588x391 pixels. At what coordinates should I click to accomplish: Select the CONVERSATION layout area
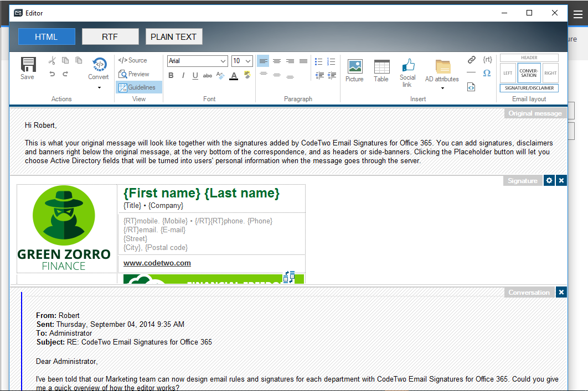tap(529, 73)
